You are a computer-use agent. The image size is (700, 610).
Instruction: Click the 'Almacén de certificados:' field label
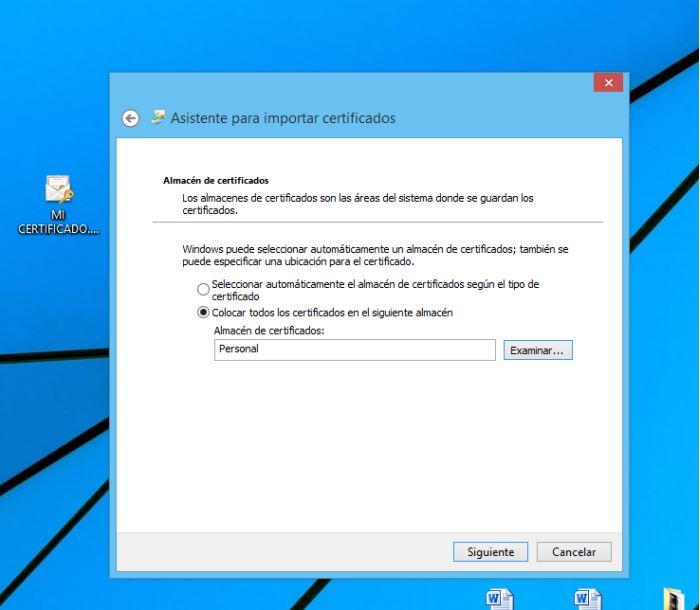[x=269, y=330]
